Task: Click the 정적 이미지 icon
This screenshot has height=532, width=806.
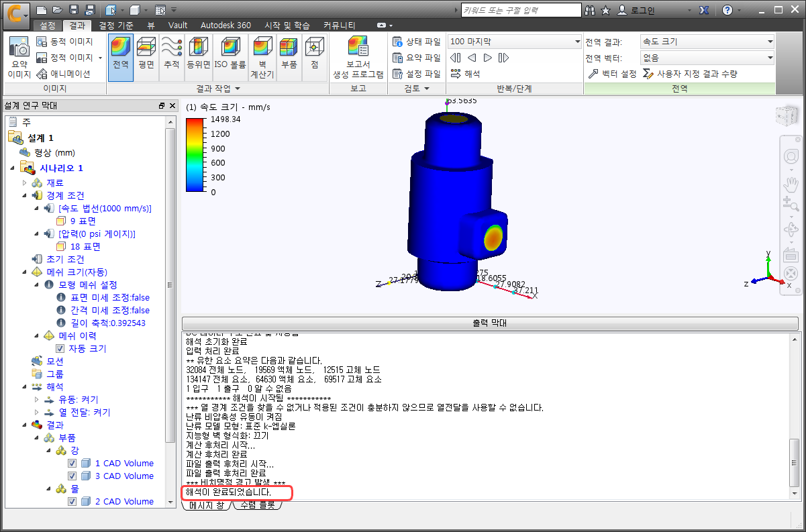Action: [42, 58]
